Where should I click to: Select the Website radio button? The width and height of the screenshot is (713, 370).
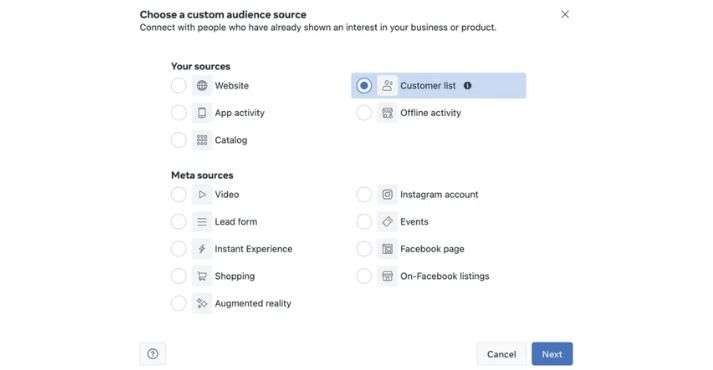(179, 85)
